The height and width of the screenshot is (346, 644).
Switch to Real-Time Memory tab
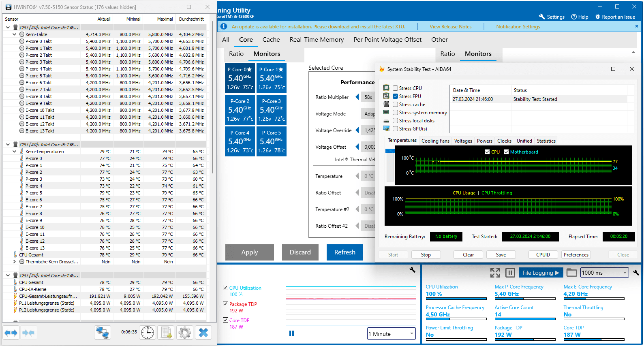[x=317, y=39]
